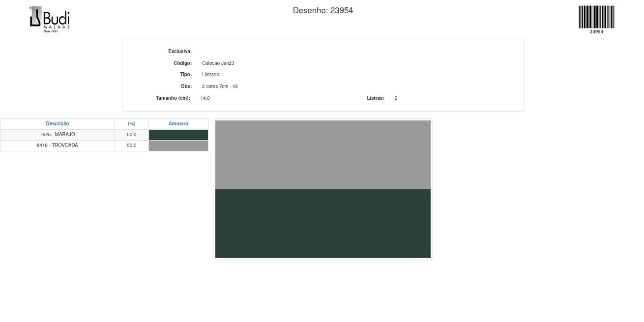Click the dark green stripe in the preview

point(322,223)
